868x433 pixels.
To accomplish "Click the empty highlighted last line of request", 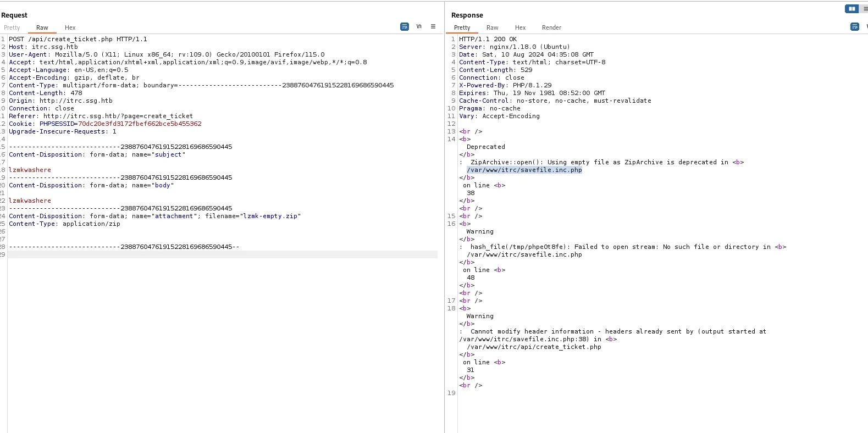I will (x=220, y=254).
